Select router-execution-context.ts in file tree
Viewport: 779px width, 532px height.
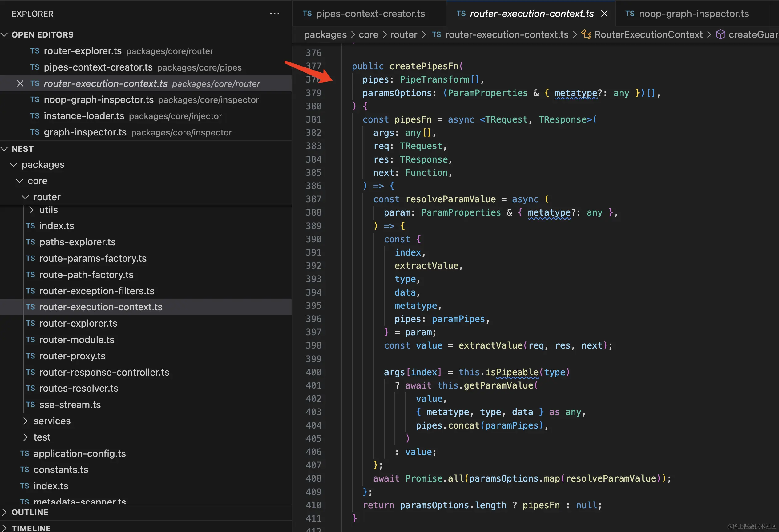point(146,307)
